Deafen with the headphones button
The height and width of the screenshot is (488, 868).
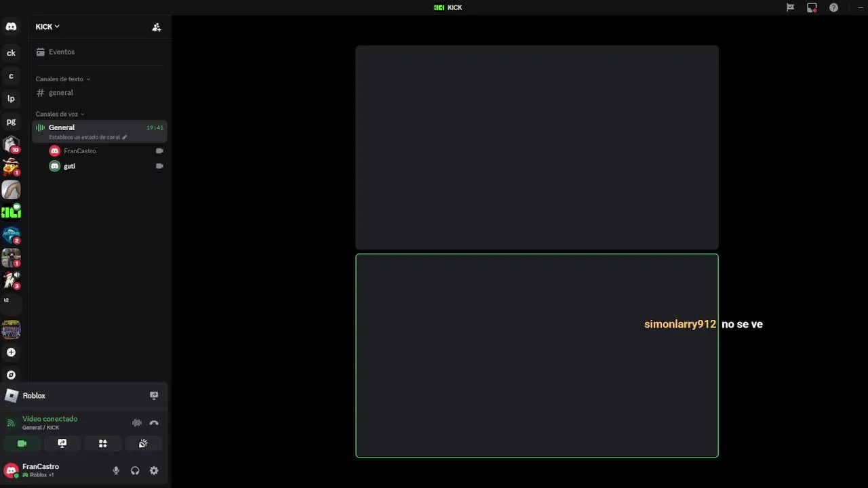tap(135, 470)
